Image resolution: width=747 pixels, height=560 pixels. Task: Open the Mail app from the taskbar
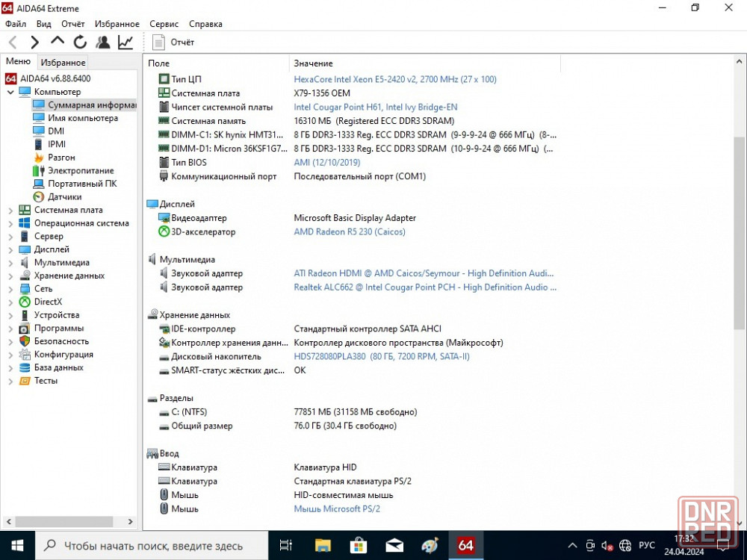(x=394, y=546)
